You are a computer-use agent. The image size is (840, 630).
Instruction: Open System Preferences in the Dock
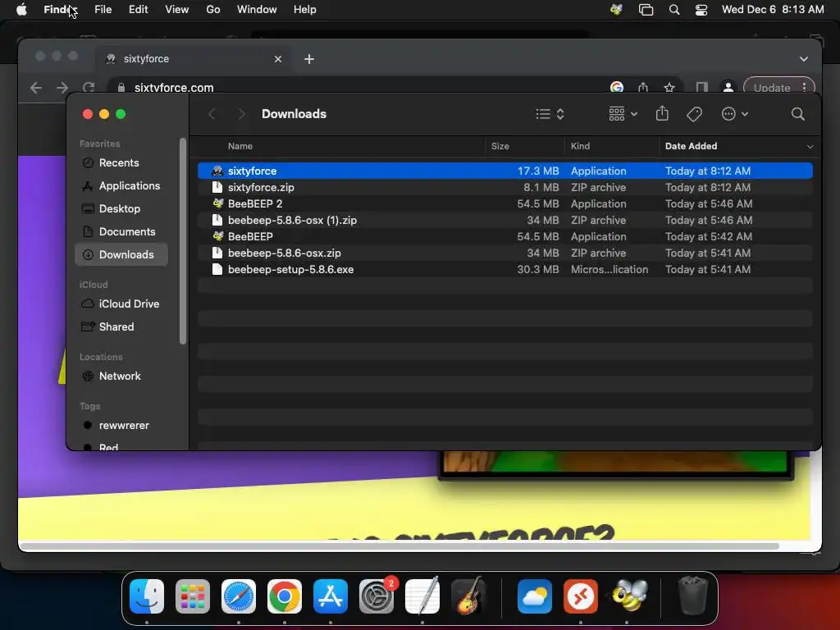(x=376, y=596)
